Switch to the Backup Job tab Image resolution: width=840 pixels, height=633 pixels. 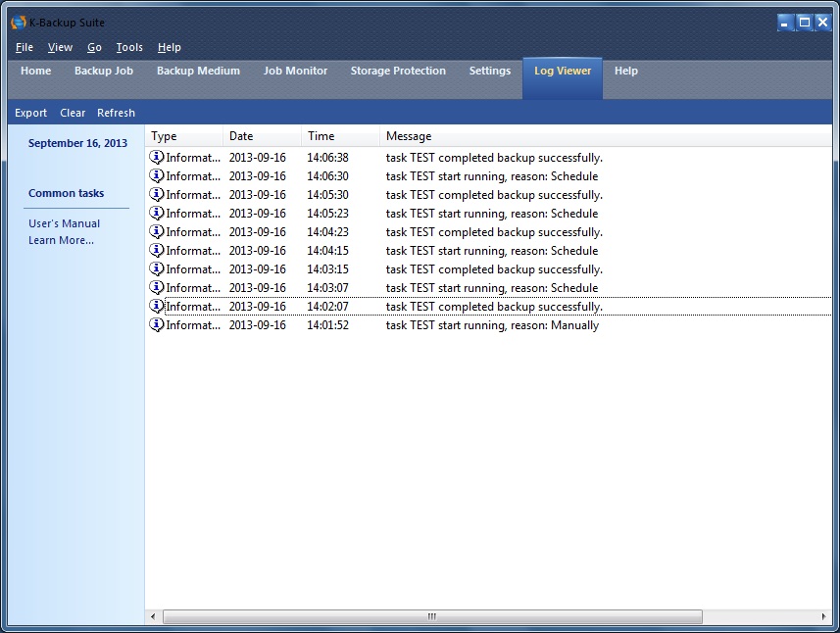[104, 71]
